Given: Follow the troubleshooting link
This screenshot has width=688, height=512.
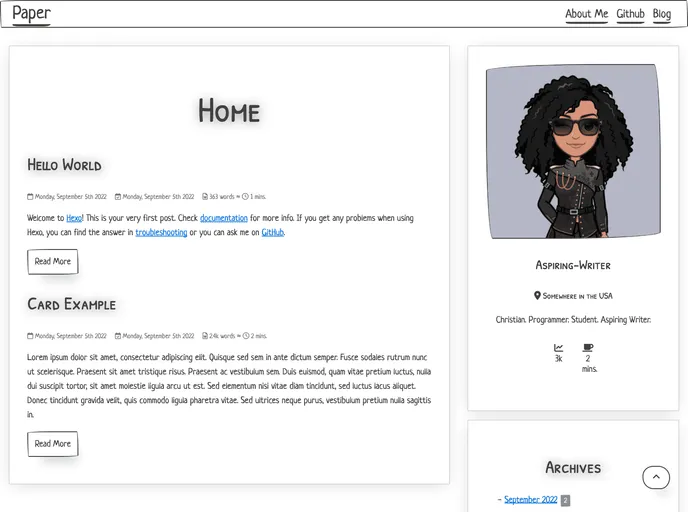Looking at the screenshot, I should tap(161, 232).
